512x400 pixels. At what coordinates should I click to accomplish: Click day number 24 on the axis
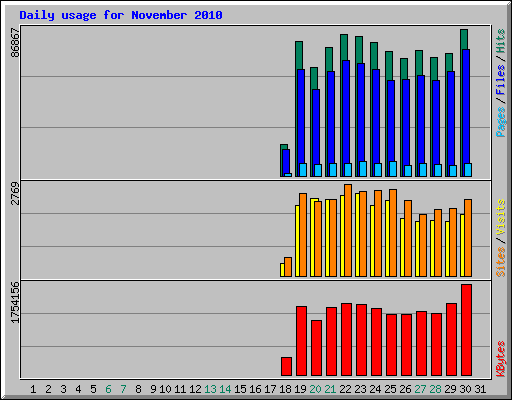(x=375, y=389)
